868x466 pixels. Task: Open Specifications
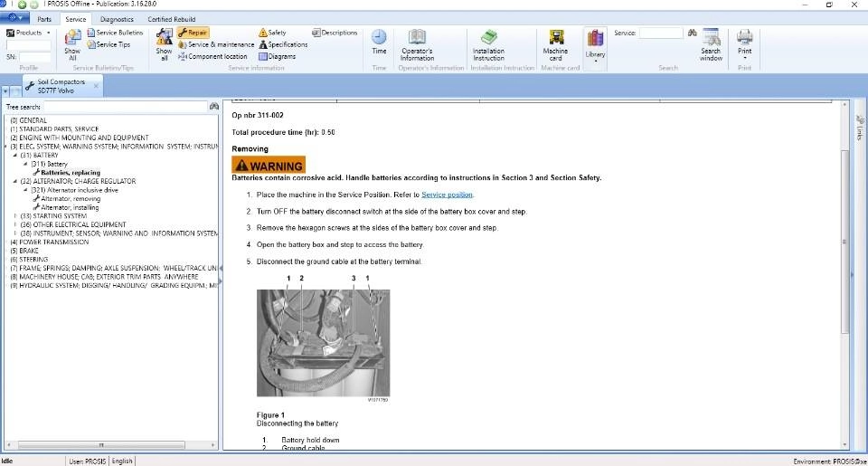283,44
